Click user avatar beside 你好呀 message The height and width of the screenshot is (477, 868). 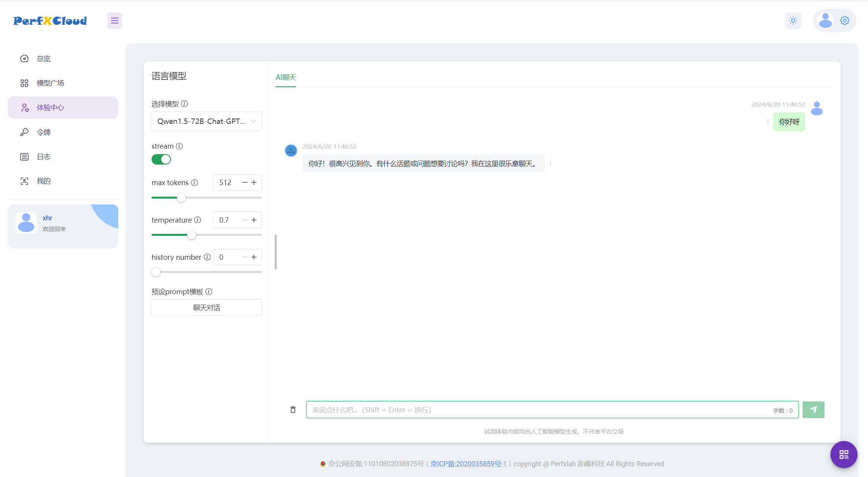pos(817,109)
